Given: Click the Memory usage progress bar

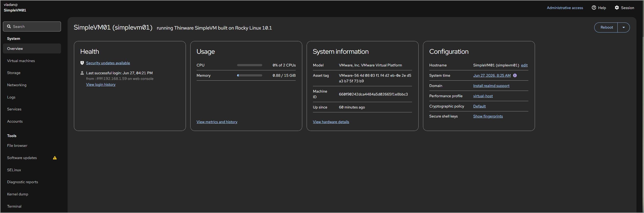Looking at the screenshot, I should click(250, 75).
